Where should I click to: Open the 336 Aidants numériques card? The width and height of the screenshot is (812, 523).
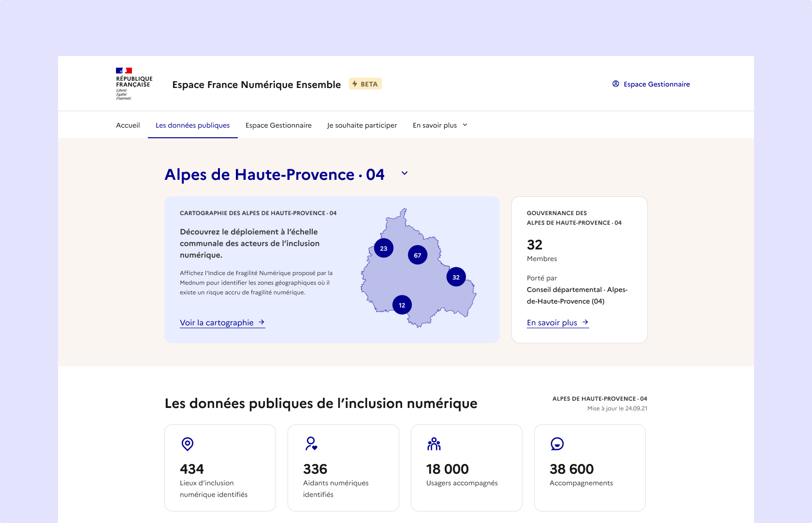[343, 468]
